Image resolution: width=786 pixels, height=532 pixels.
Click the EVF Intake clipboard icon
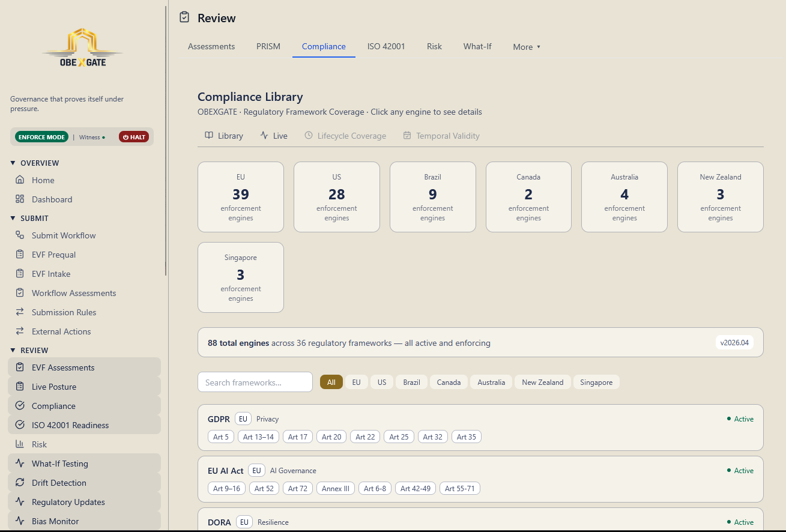(20, 274)
